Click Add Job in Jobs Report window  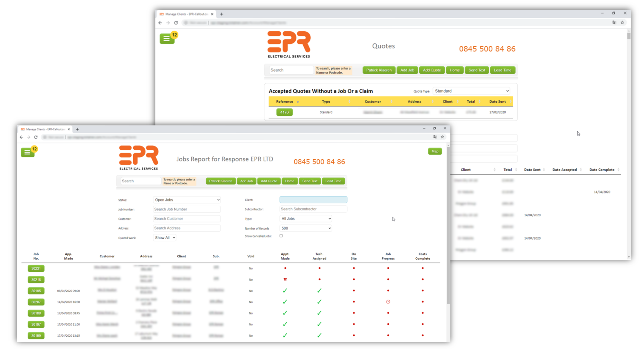pyautogui.click(x=247, y=181)
